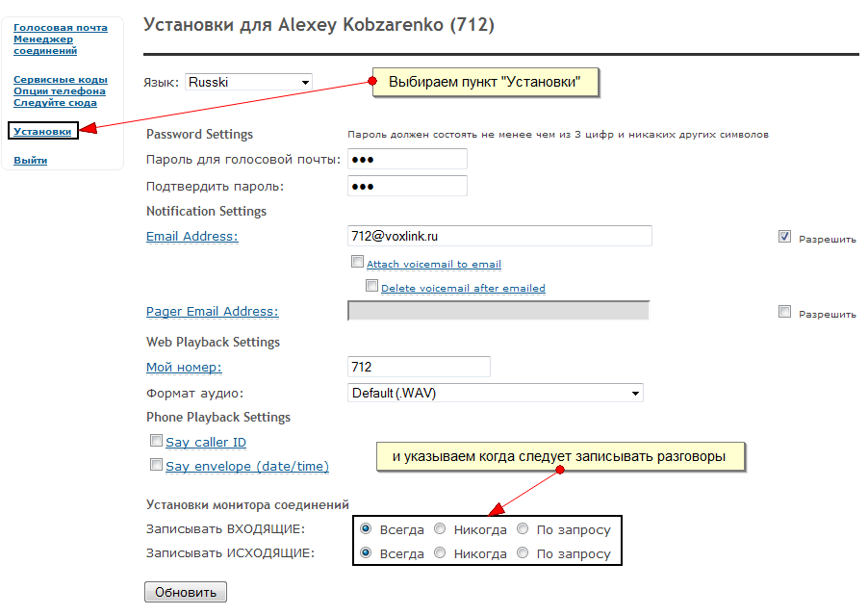Uncheck Разрешить for Email Address
The height and width of the screenshot is (615, 868).
(785, 236)
